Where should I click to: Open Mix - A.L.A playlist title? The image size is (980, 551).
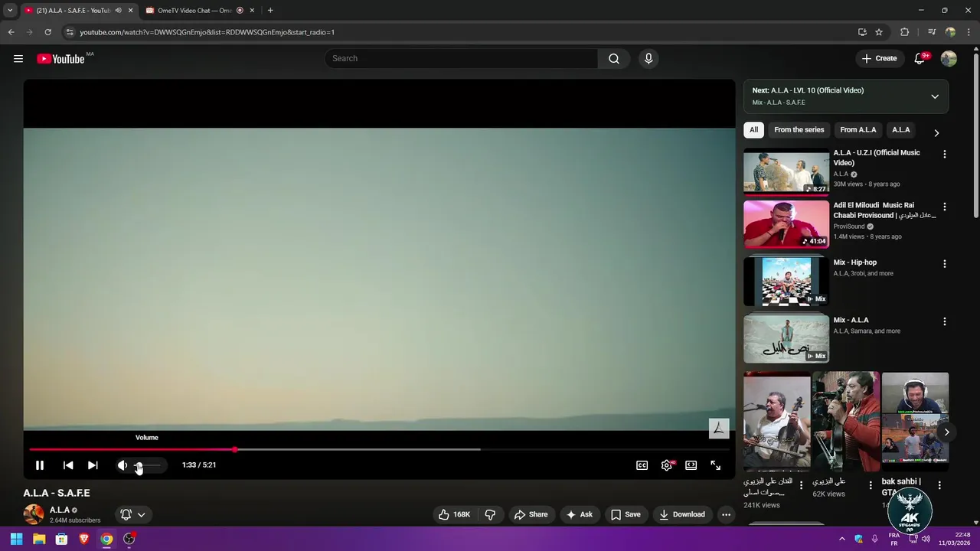pos(851,320)
